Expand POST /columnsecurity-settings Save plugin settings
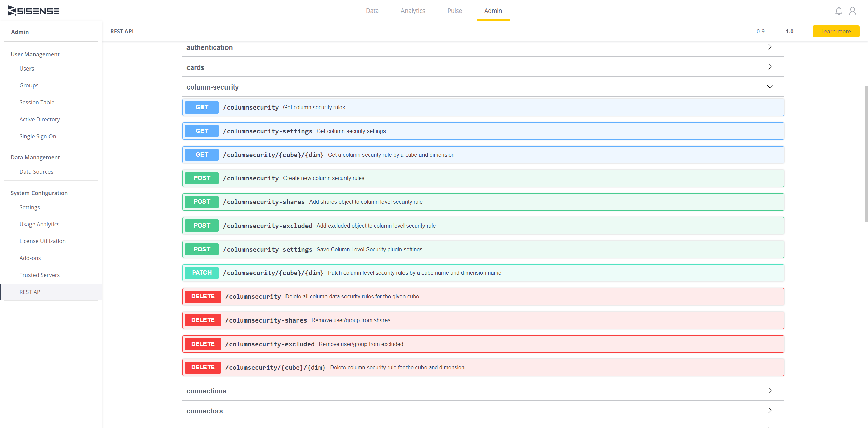Viewport: 868px width, 428px height. pos(483,249)
